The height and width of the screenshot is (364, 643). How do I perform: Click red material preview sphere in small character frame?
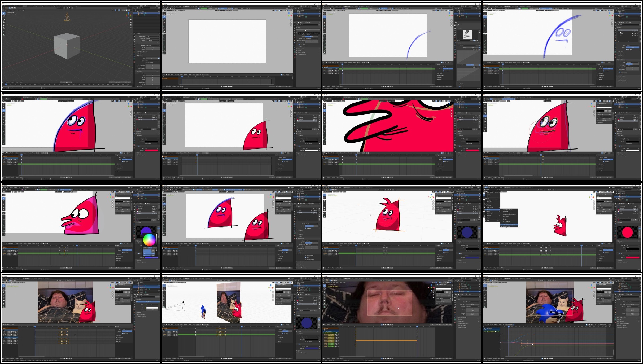point(628,232)
